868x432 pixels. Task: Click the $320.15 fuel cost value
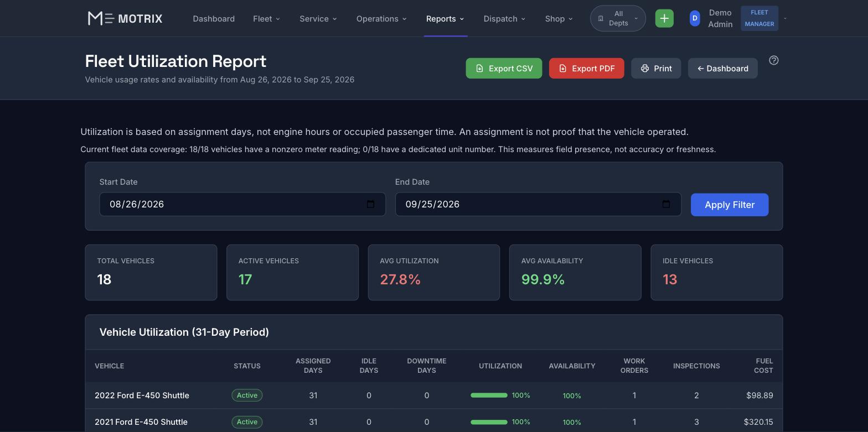click(758, 422)
